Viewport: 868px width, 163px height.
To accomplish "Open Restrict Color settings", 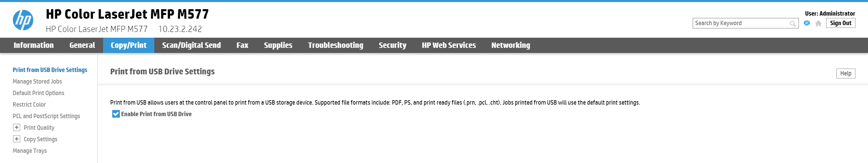I will point(29,105).
